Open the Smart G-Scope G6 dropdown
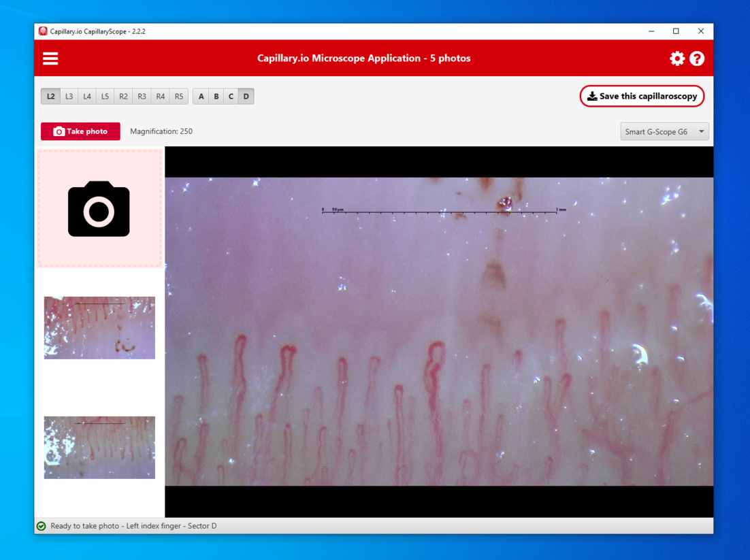750x560 pixels. (x=664, y=131)
